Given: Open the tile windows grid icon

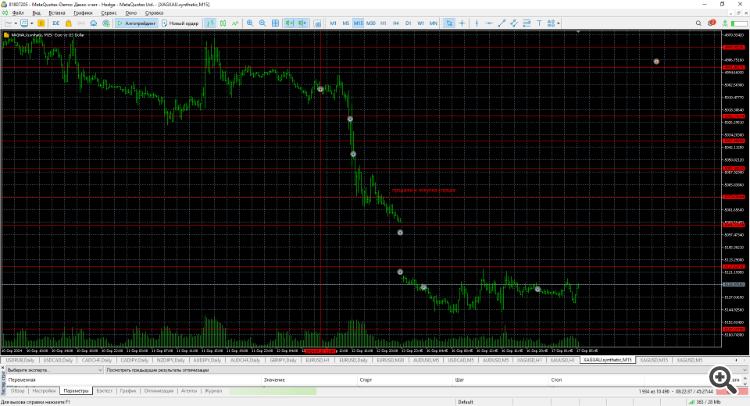Looking at the screenshot, I should 276,23.
